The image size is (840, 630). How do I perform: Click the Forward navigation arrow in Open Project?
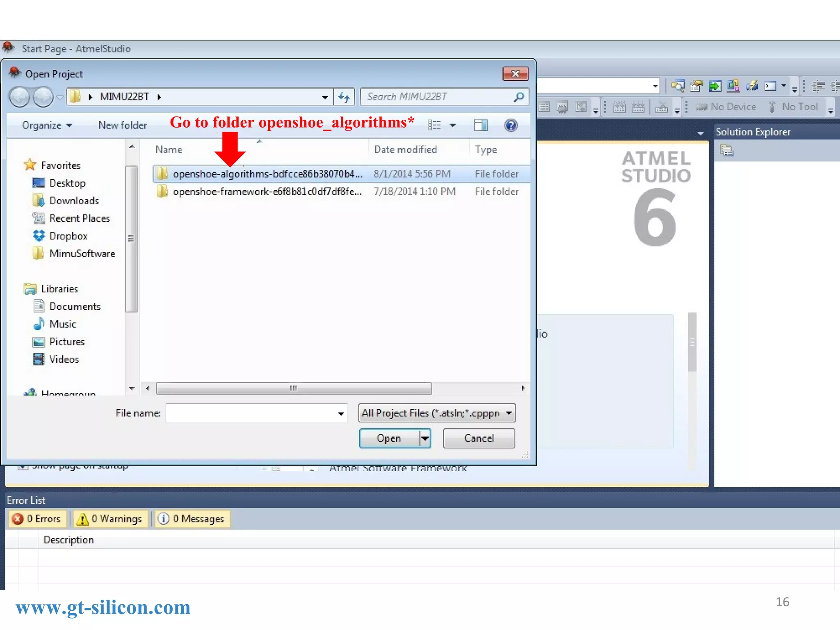click(43, 97)
